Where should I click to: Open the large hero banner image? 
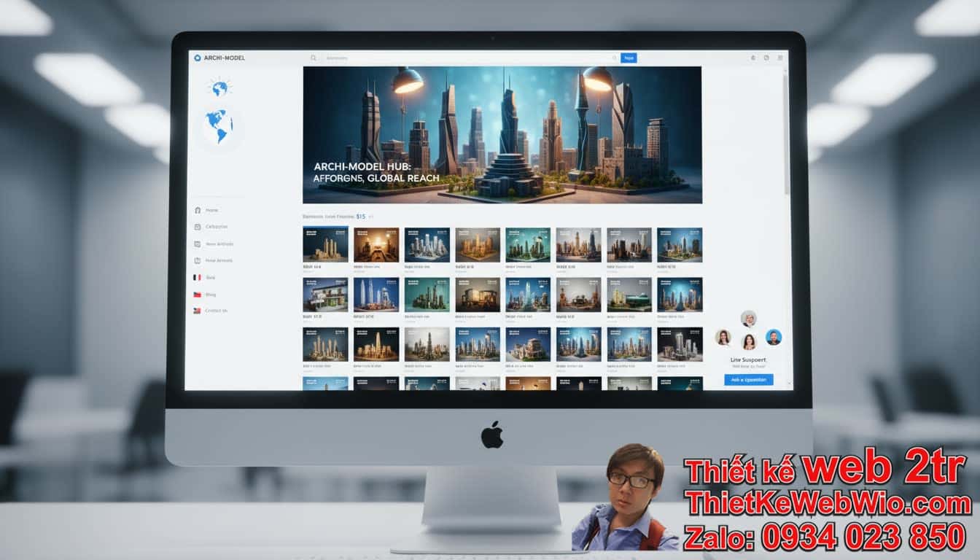503,135
